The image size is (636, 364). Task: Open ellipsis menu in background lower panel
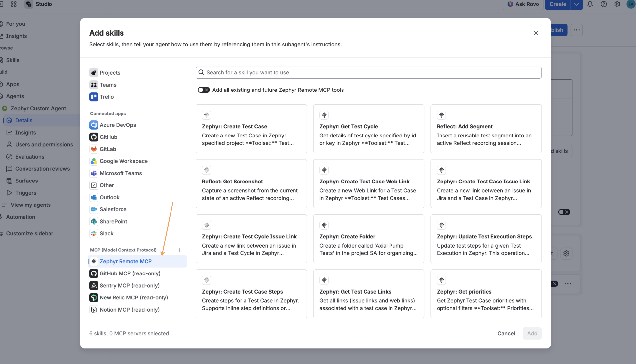[x=568, y=283]
